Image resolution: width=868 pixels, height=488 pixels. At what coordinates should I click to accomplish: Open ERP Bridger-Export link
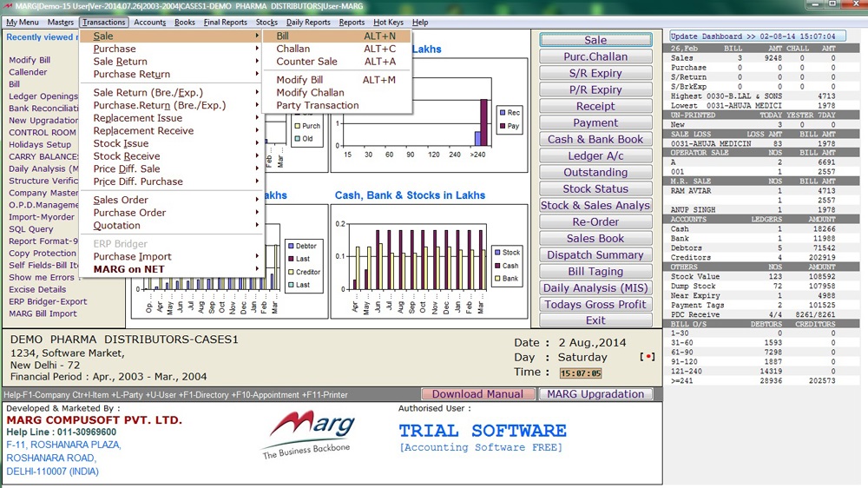(x=48, y=301)
